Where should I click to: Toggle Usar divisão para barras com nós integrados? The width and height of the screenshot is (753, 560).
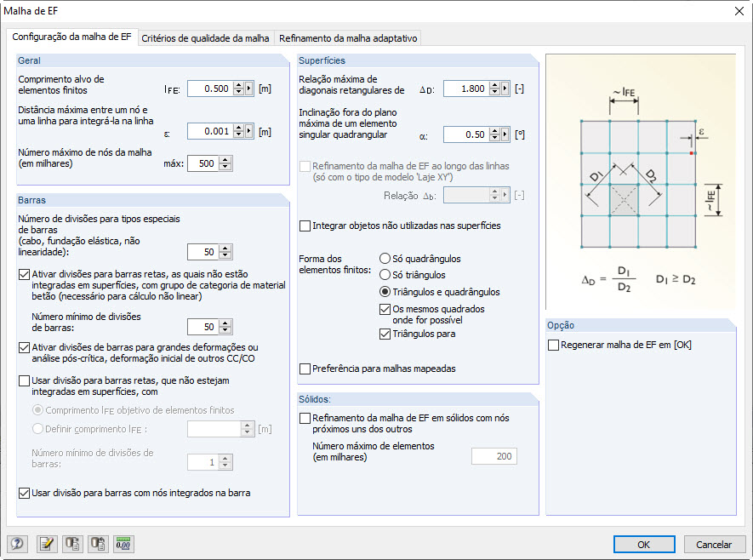(x=24, y=494)
